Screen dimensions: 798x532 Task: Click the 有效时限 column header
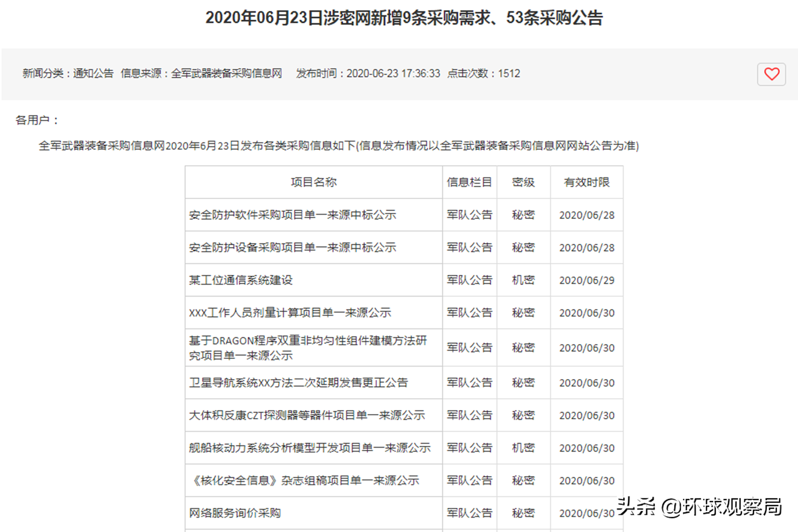tap(586, 182)
